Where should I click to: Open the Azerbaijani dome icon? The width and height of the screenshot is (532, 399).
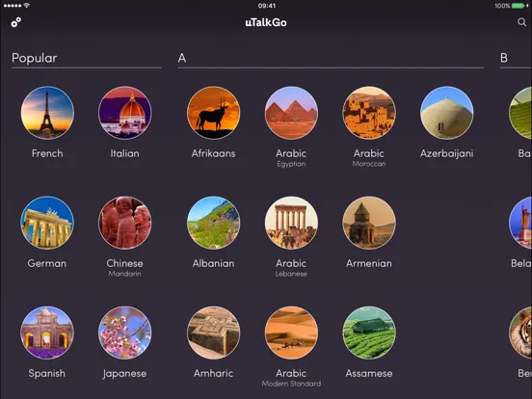coord(446,113)
